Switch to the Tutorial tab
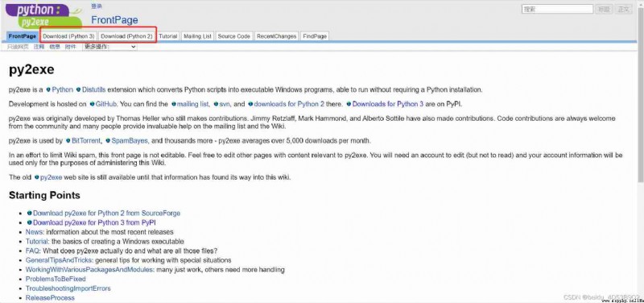The width and height of the screenshot is (644, 303). (x=168, y=36)
